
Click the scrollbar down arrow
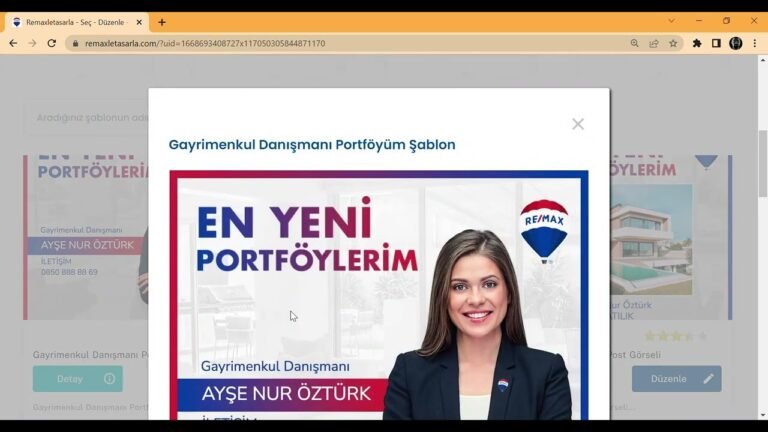pos(763,415)
